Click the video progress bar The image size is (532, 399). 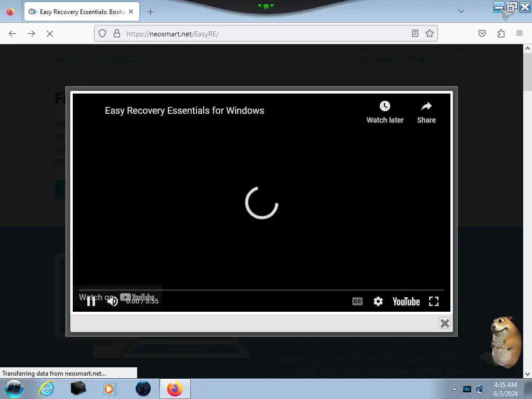tap(261, 290)
